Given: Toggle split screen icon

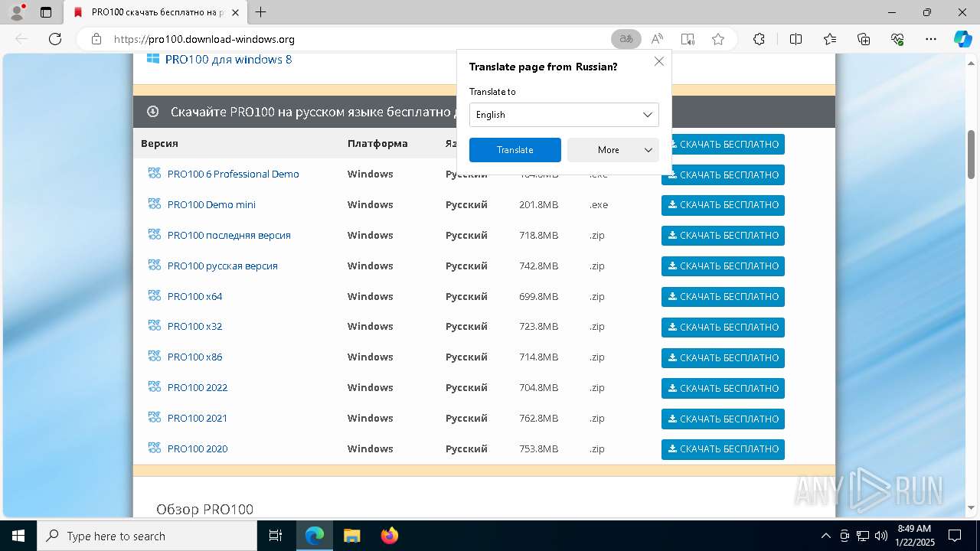Looking at the screenshot, I should [795, 39].
